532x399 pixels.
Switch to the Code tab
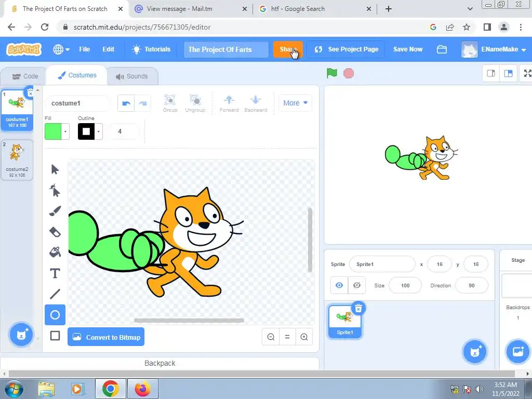click(25, 76)
